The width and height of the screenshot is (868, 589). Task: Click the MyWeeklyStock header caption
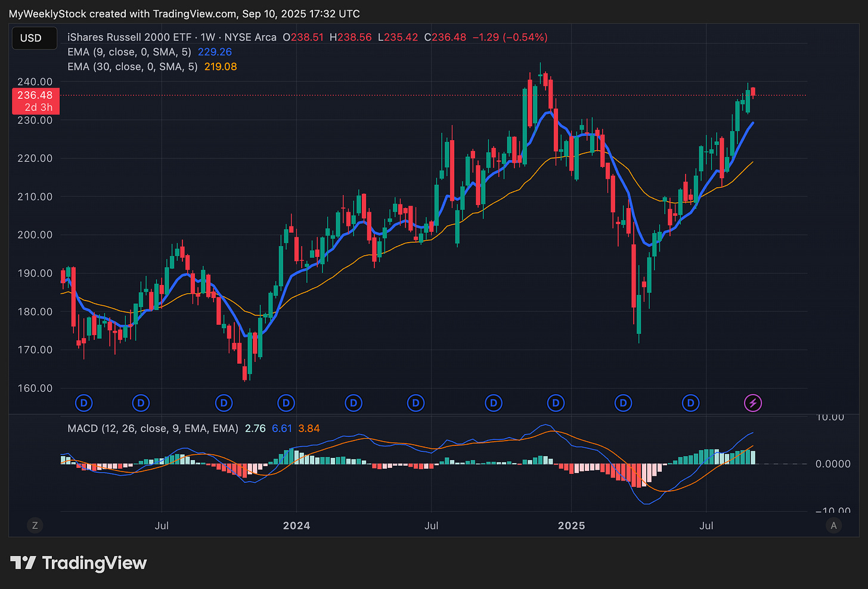tap(184, 13)
